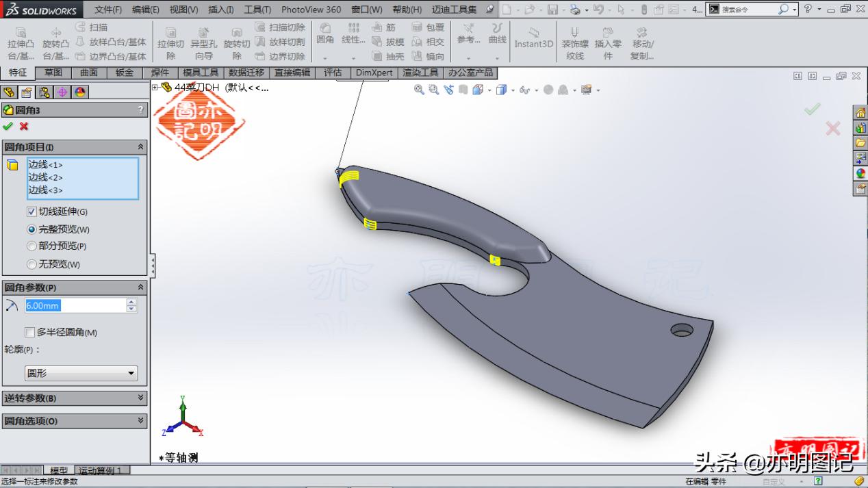Check the 多半径圆角(M) option

tap(30, 333)
